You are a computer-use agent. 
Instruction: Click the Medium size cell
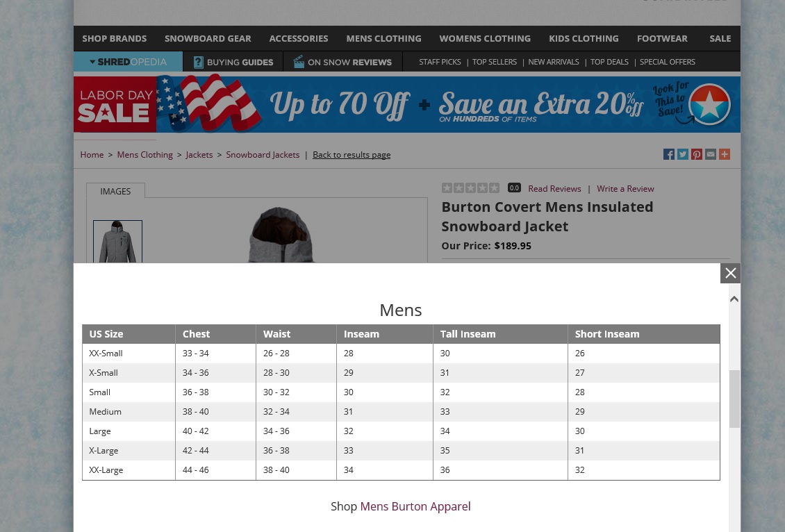[x=129, y=412]
